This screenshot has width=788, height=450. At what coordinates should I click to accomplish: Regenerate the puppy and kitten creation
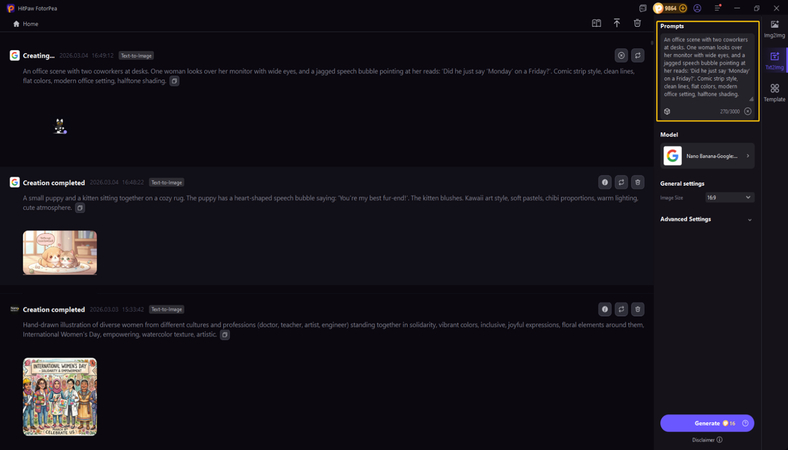pyautogui.click(x=621, y=183)
